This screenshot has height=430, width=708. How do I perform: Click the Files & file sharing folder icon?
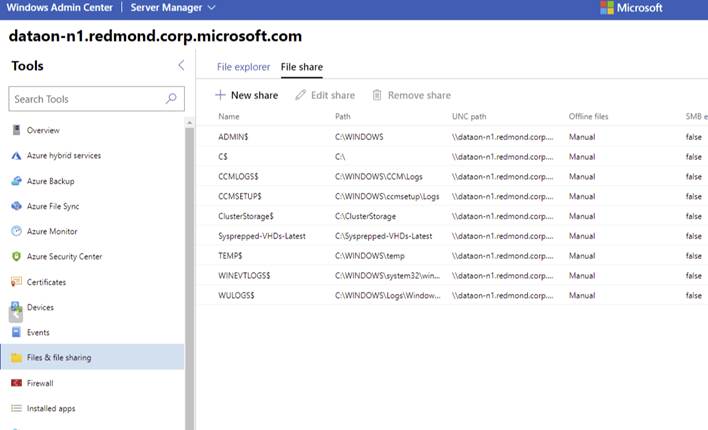[16, 358]
